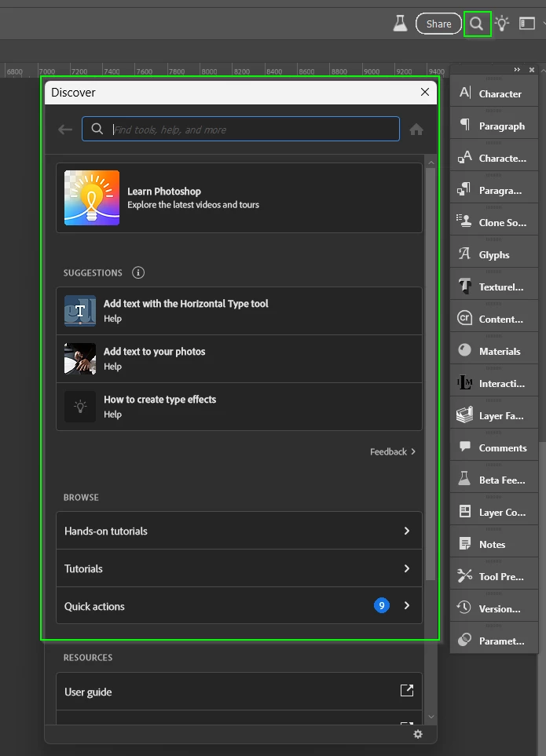Go to Discover home with house icon
Screen dimensions: 546x756
[416, 130]
